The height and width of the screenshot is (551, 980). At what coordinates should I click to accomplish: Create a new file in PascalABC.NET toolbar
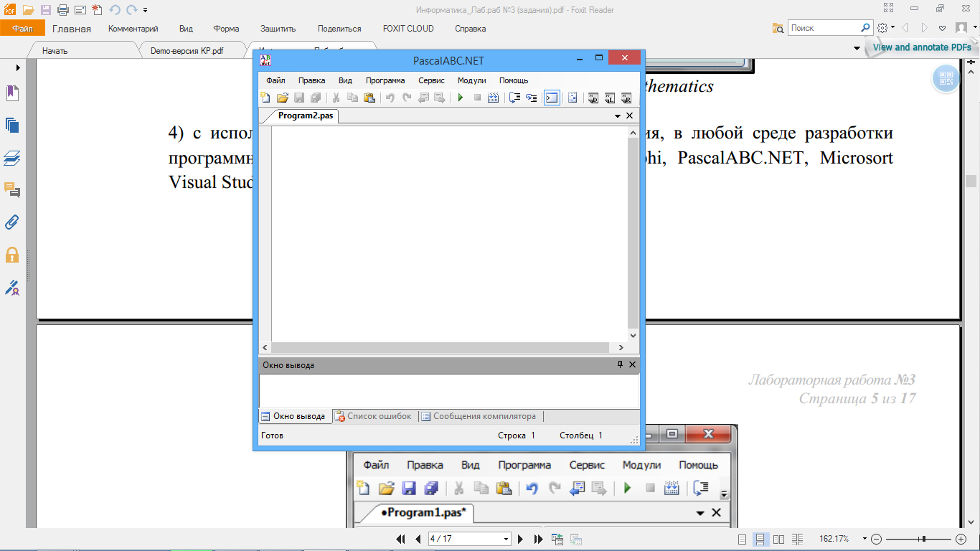tap(265, 98)
